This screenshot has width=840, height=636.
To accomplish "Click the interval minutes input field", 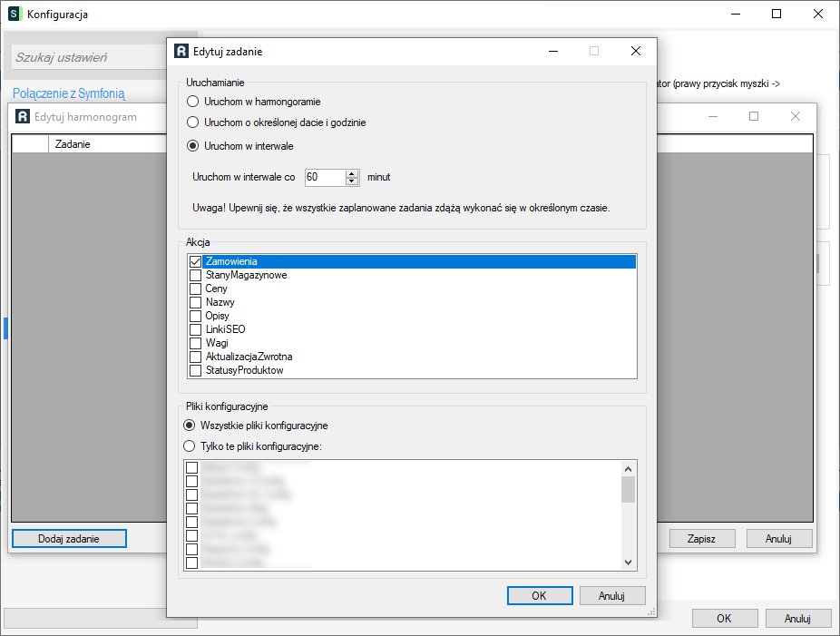I will pos(324,177).
